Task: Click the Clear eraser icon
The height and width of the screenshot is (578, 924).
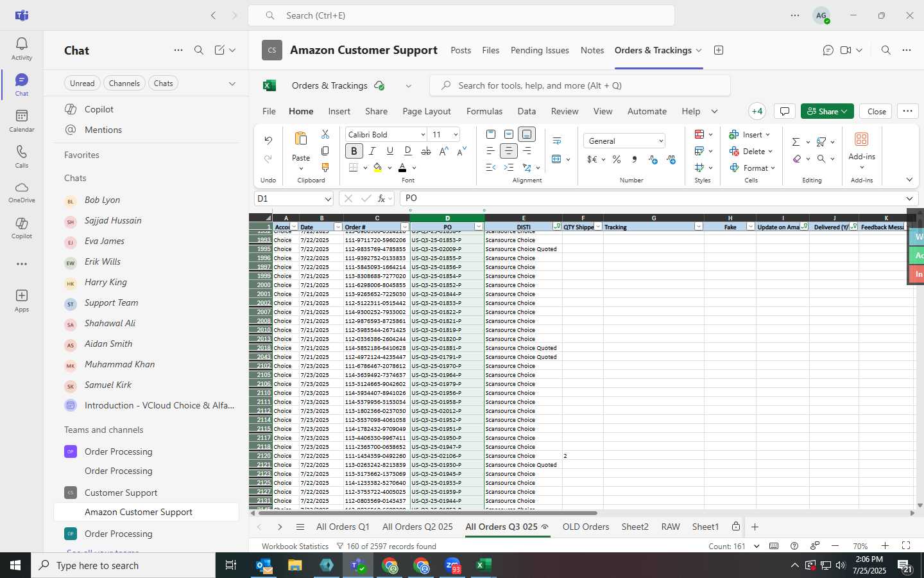Action: [796, 159]
